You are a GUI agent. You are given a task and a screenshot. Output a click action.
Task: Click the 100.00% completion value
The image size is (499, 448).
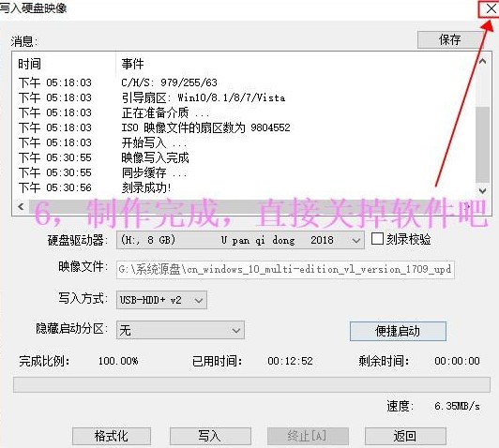coord(118,361)
